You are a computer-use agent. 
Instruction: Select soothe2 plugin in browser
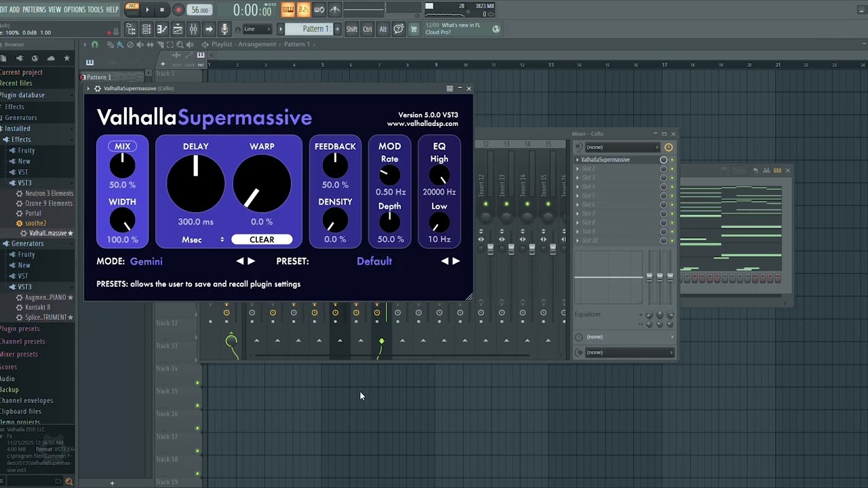pyautogui.click(x=35, y=223)
